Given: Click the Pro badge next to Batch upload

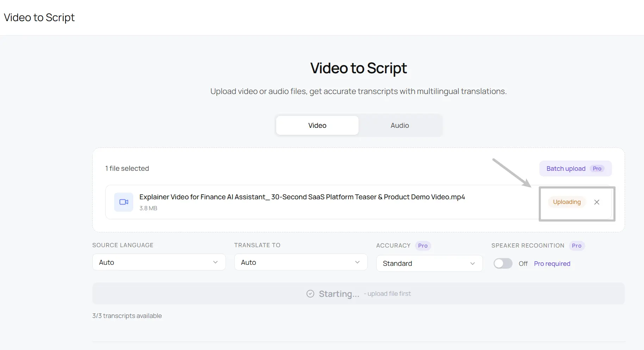Looking at the screenshot, I should 597,168.
